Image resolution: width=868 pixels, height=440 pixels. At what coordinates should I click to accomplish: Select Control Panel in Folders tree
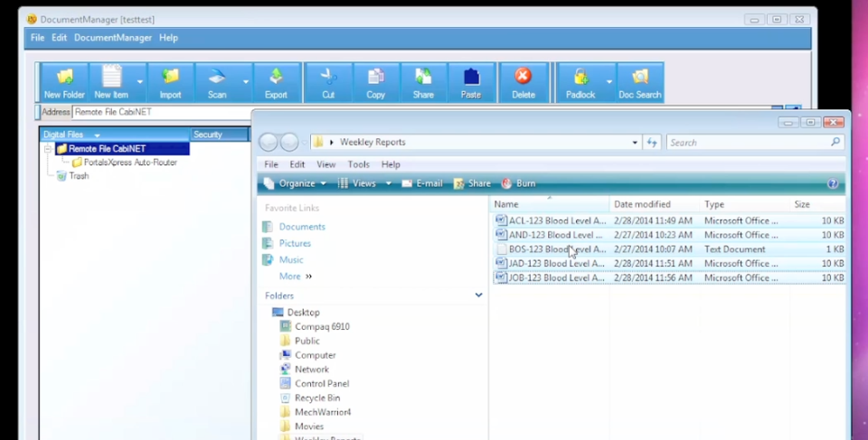tap(322, 384)
